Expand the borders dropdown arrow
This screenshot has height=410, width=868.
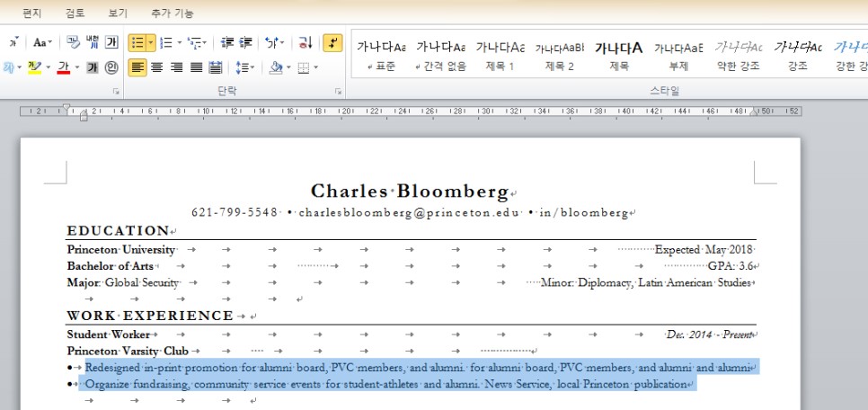pos(315,67)
